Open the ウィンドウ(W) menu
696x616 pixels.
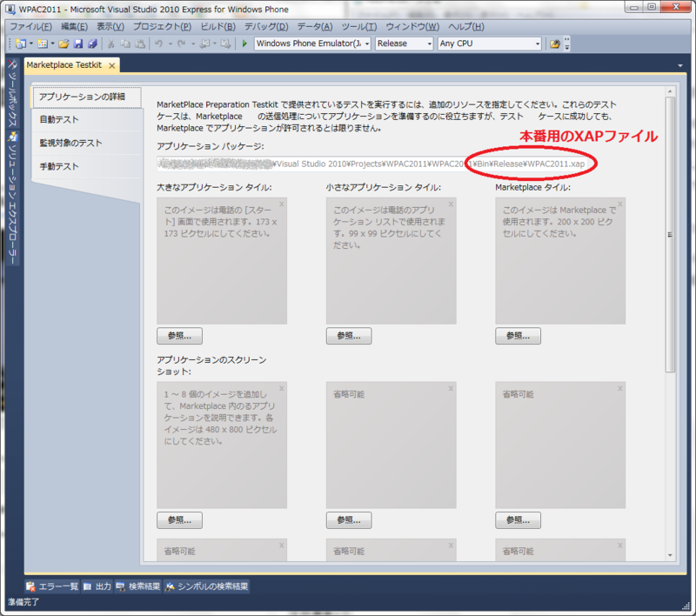coord(412,27)
